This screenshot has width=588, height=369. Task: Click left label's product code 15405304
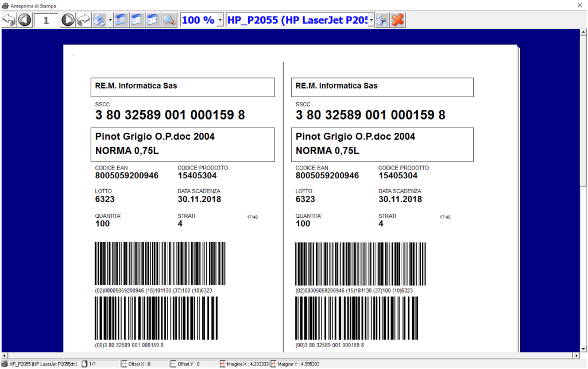tap(198, 175)
